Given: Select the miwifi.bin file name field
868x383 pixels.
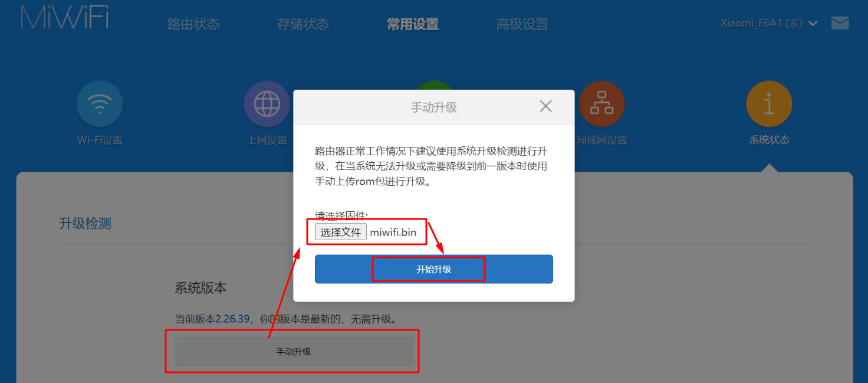Looking at the screenshot, I should pos(393,232).
